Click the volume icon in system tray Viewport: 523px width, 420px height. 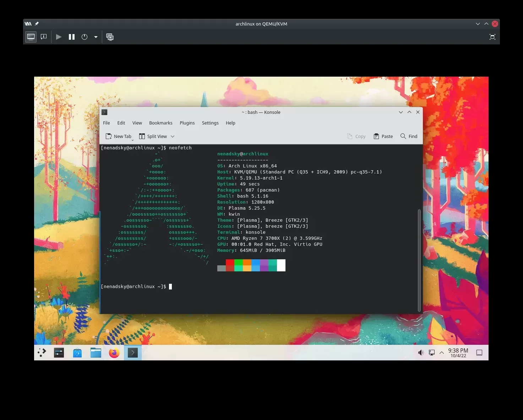(421, 353)
